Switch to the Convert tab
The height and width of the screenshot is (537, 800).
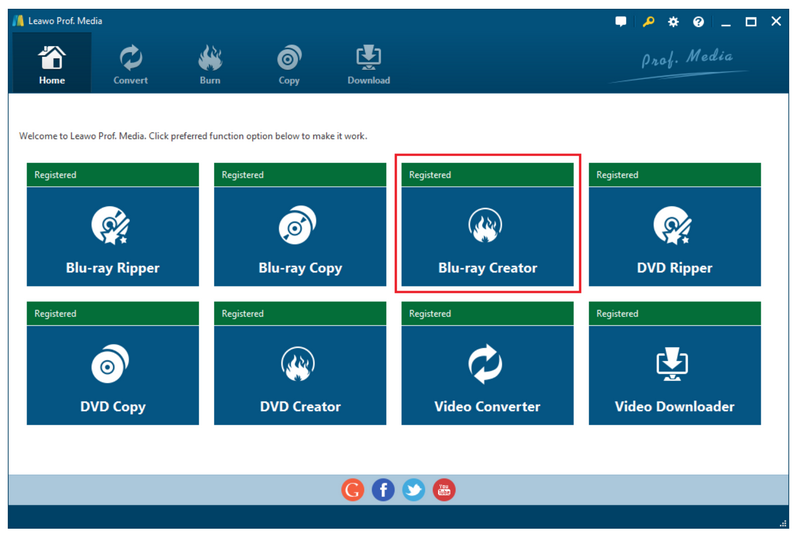tap(130, 64)
